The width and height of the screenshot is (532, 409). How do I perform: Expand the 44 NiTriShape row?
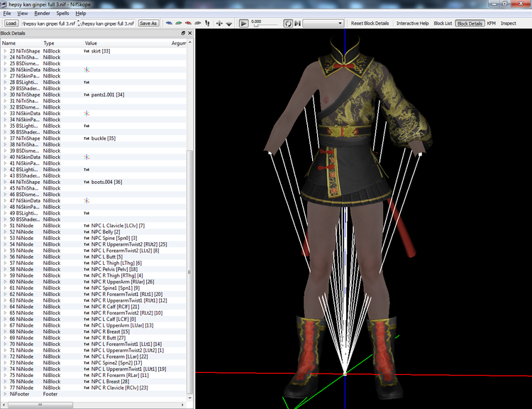click(x=5, y=182)
